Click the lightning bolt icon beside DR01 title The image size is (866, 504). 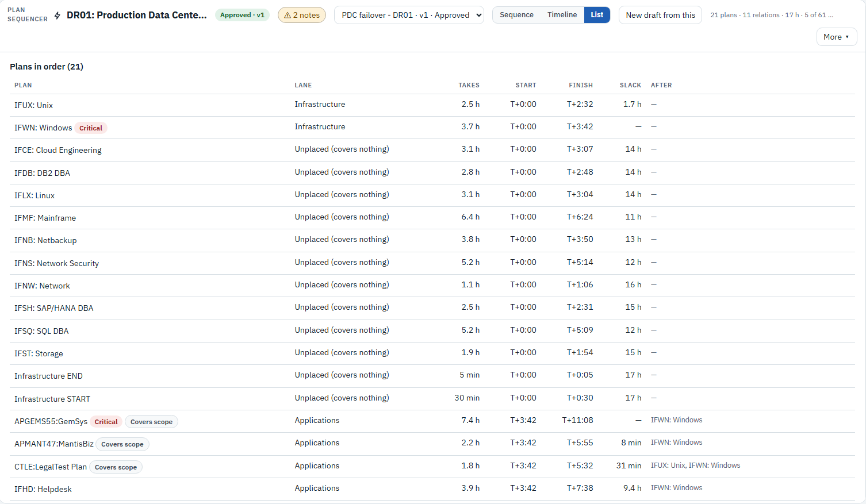(58, 16)
